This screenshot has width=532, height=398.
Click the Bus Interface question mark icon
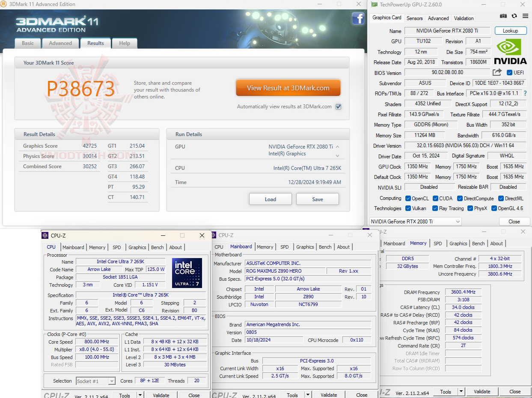point(525,93)
